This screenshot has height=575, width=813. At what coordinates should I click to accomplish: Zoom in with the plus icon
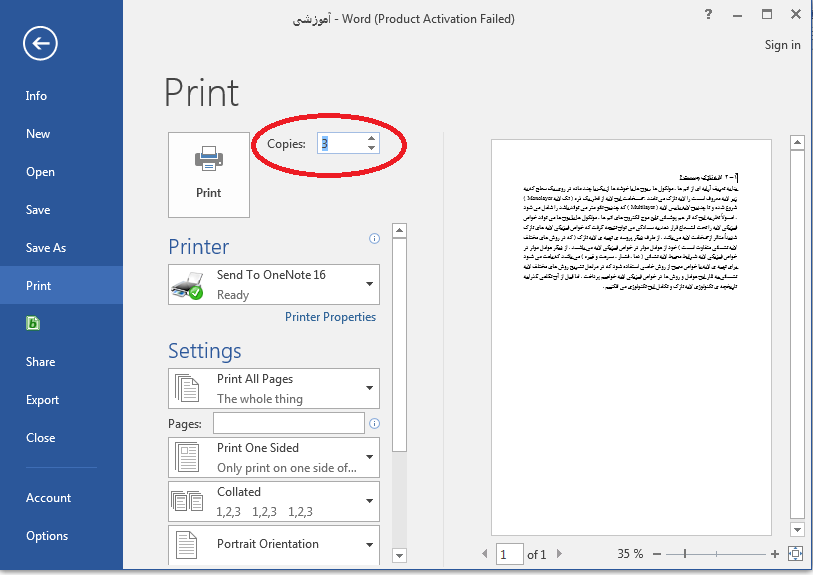pyautogui.click(x=775, y=554)
